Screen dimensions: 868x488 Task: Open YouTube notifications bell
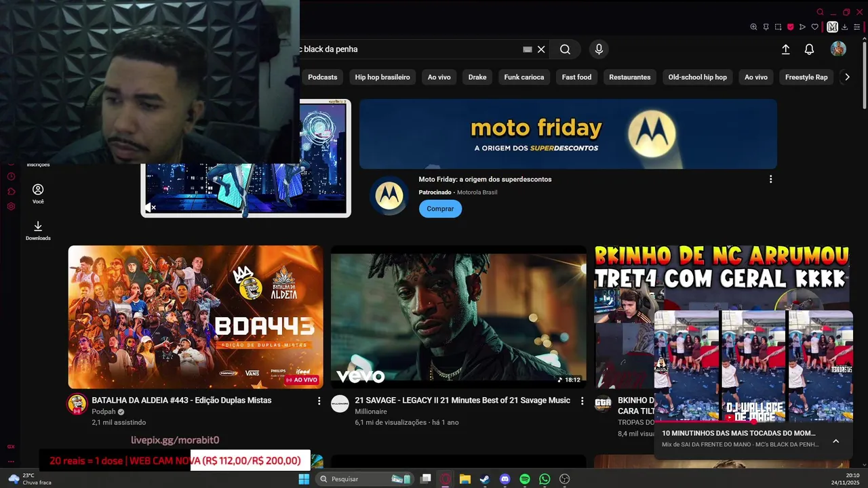(x=809, y=49)
